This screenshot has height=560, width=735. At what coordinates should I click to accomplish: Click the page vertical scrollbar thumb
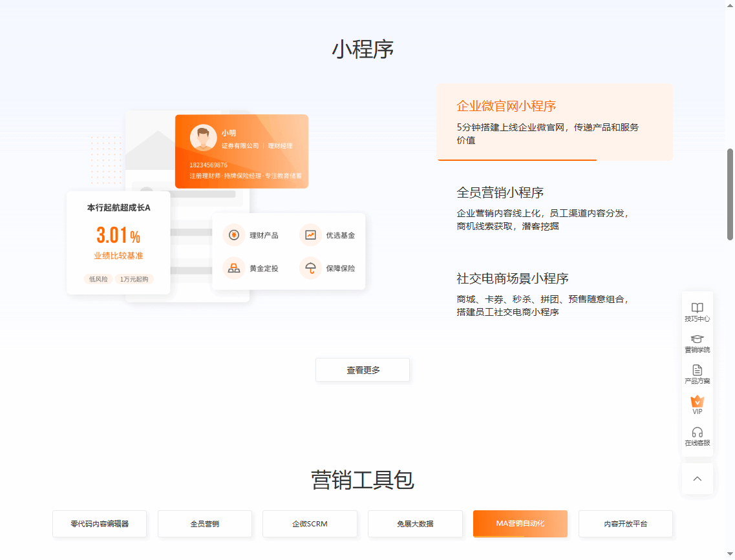click(730, 194)
